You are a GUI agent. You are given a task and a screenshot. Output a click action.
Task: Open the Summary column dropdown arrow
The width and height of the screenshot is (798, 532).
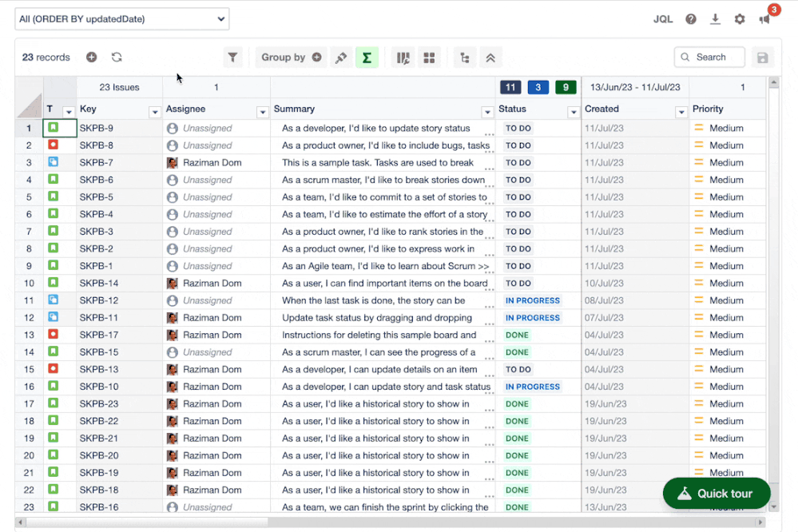point(487,112)
